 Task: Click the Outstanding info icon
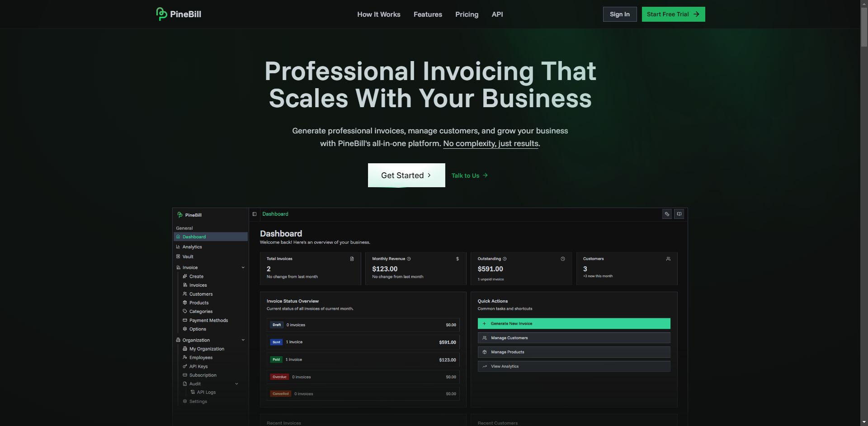click(505, 259)
